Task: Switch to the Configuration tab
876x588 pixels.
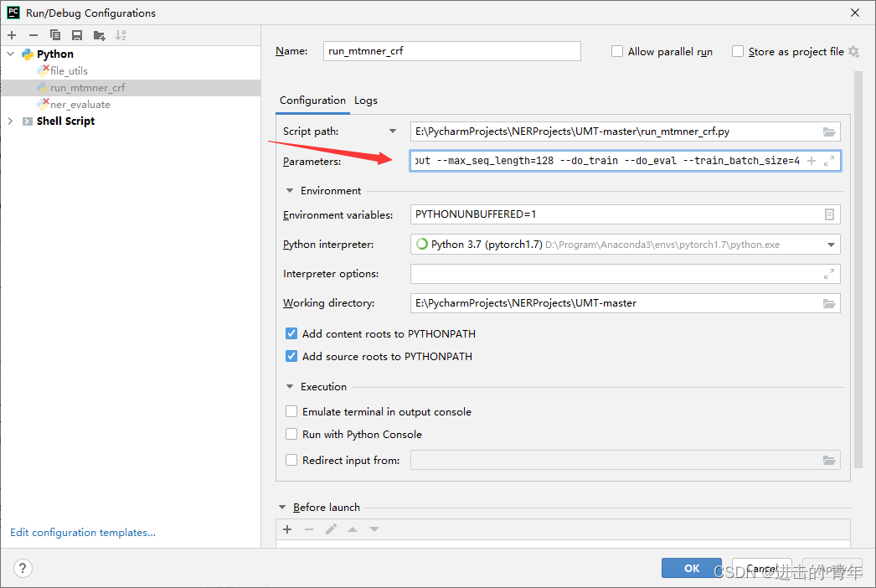Action: pos(313,101)
